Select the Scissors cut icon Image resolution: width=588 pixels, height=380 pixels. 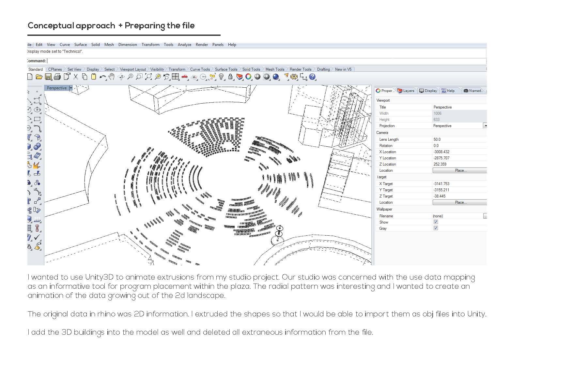pyautogui.click(x=75, y=78)
